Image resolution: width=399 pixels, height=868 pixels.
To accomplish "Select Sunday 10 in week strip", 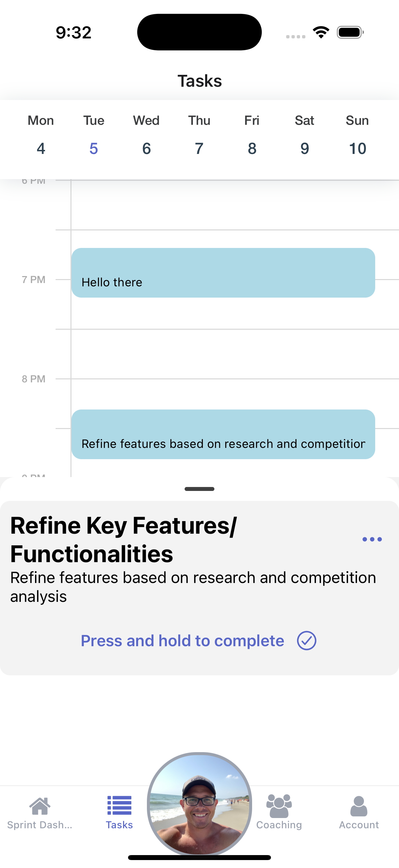I will (x=357, y=135).
